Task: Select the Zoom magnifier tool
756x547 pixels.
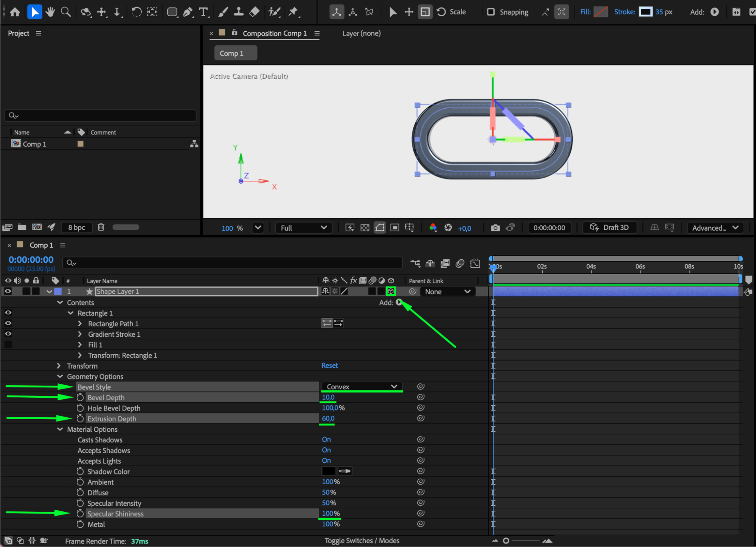Action: 66,12
